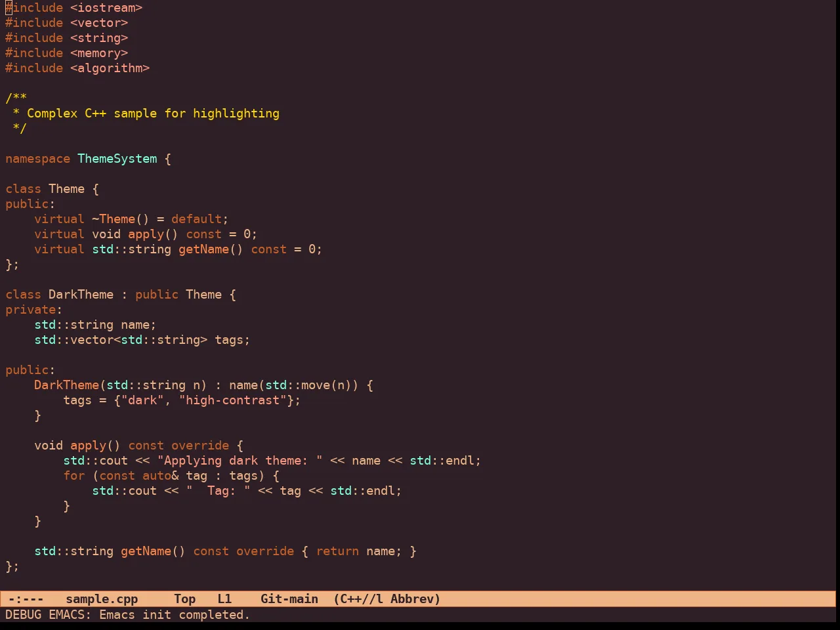Click 'std::move(n)' in the constructor initializer
840x630 pixels.
pos(308,385)
